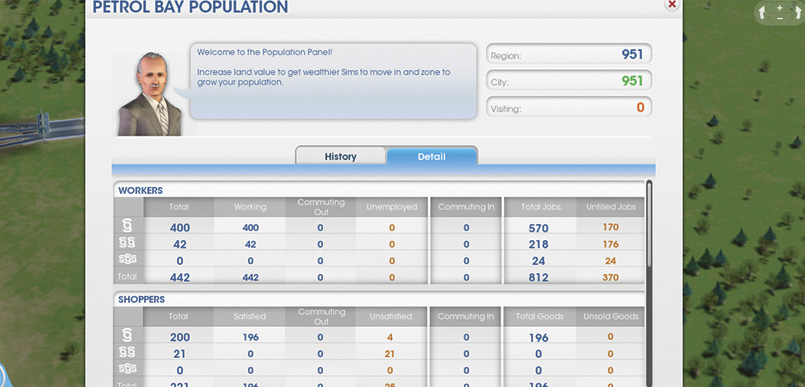
Task: Click the low wealth icon in Workers table
Action: (128, 226)
